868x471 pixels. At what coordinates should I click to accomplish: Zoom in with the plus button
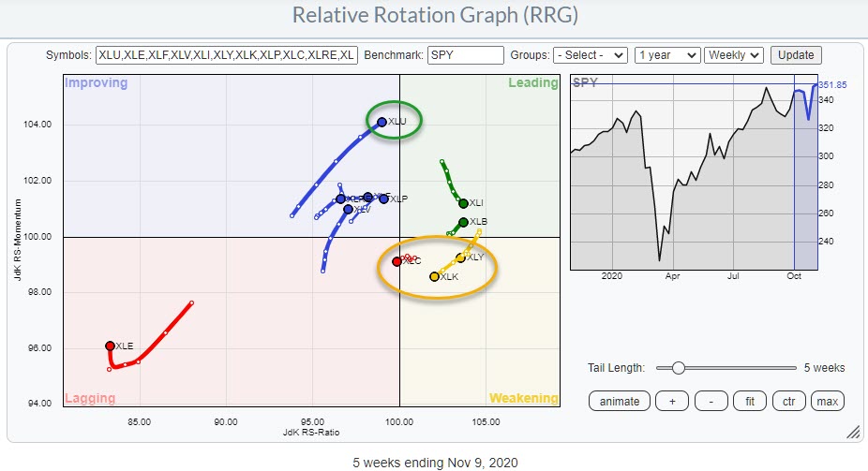coord(672,402)
